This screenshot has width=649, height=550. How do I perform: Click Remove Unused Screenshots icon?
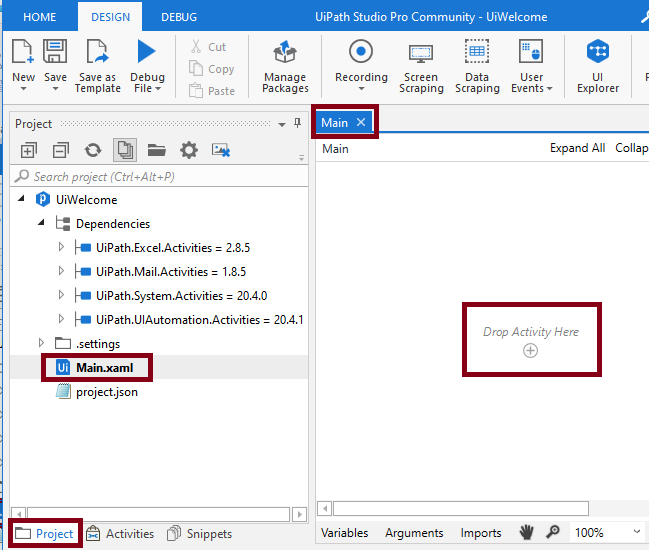(221, 150)
